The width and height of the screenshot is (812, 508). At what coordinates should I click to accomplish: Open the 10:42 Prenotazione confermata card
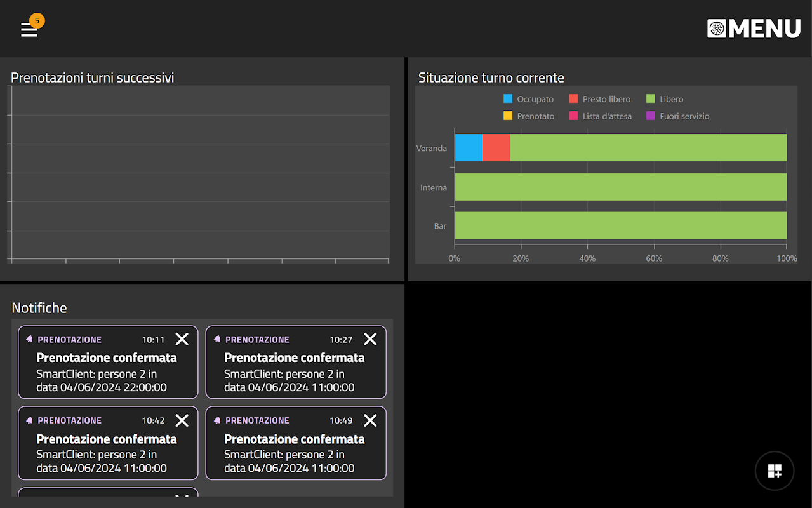(x=108, y=443)
